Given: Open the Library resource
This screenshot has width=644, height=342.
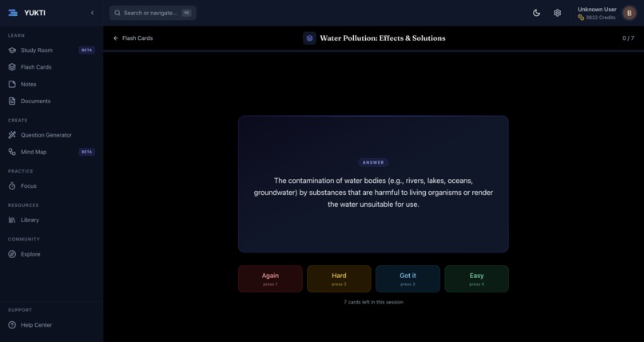Looking at the screenshot, I should pos(51,220).
